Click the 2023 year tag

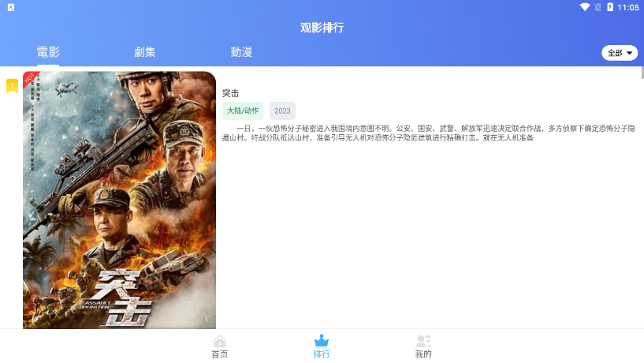coord(282,110)
